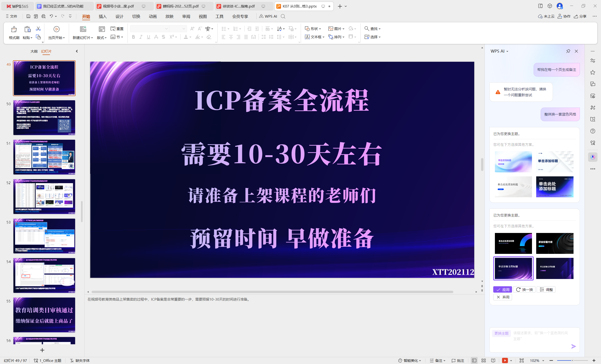This screenshot has height=364, width=601.
Task: Click the Format Painter (格式刷) icon
Action: (x=14, y=30)
